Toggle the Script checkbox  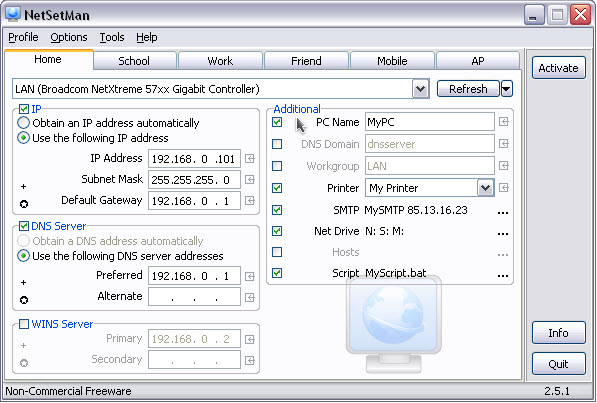coord(277,273)
